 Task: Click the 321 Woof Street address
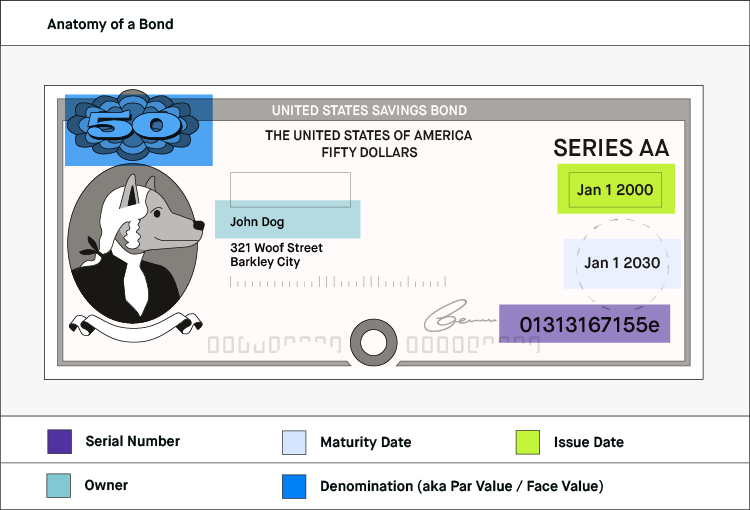click(276, 247)
